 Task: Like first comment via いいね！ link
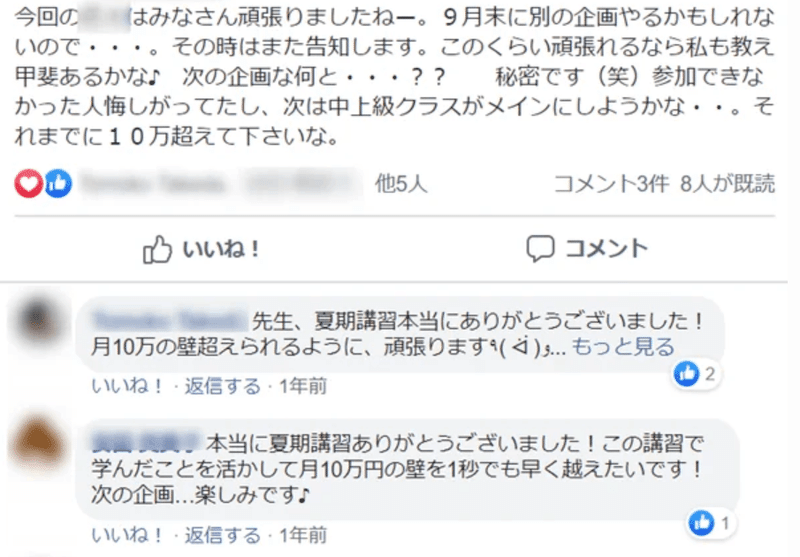pyautogui.click(x=127, y=386)
